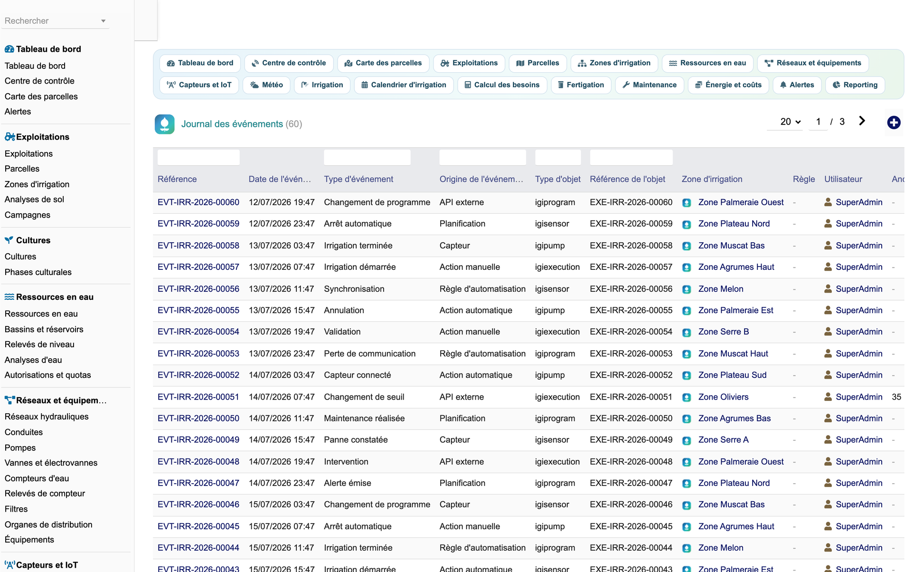Open Autorisations et quotas in sidebar

pos(47,375)
